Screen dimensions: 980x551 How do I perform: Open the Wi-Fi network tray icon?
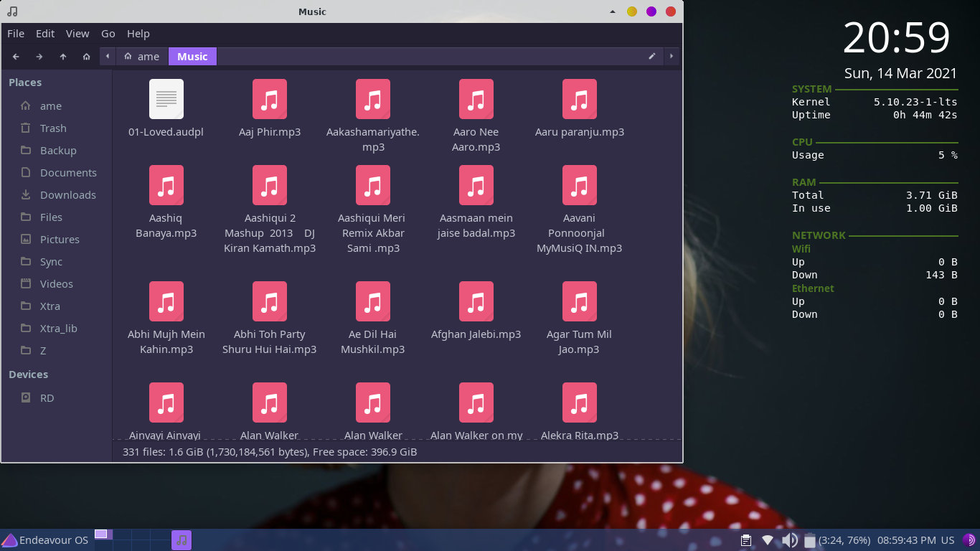click(768, 540)
